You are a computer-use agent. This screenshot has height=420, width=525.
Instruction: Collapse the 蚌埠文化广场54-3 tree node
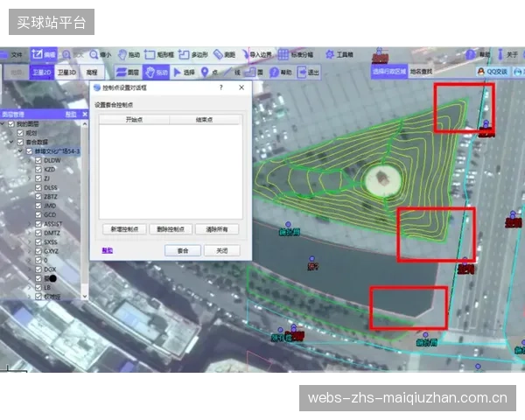point(21,151)
